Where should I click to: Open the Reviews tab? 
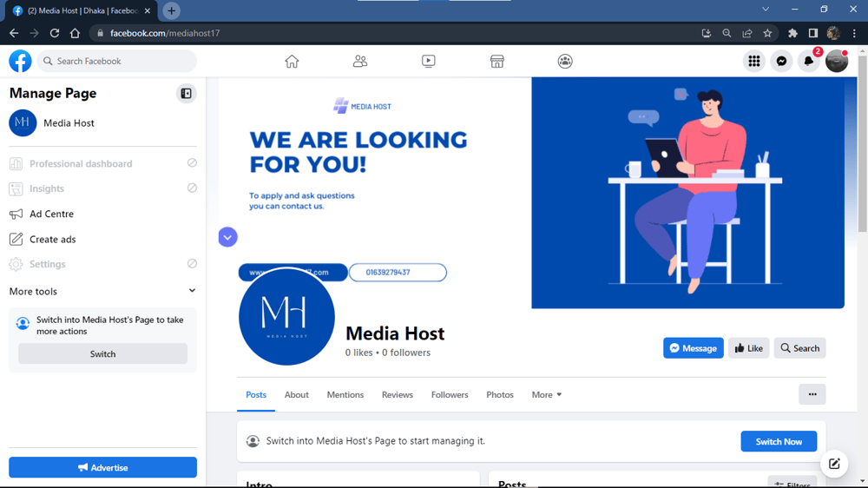398,395
